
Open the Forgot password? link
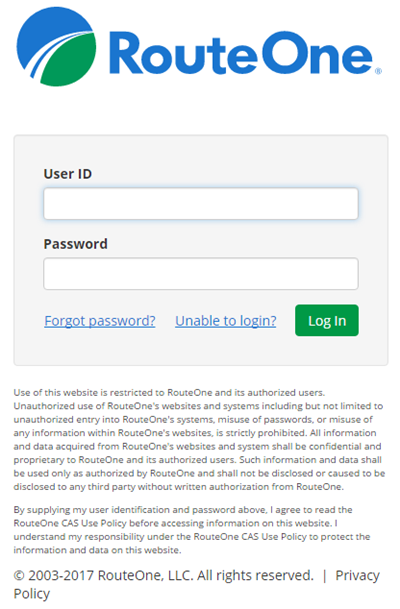coord(100,321)
